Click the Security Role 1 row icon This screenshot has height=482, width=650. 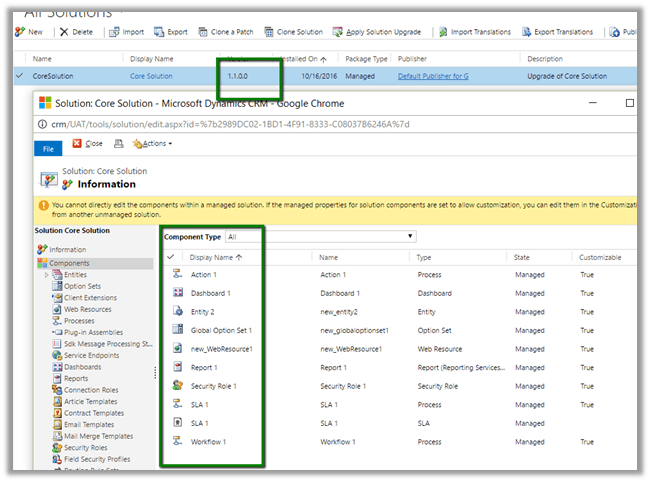pyautogui.click(x=177, y=385)
